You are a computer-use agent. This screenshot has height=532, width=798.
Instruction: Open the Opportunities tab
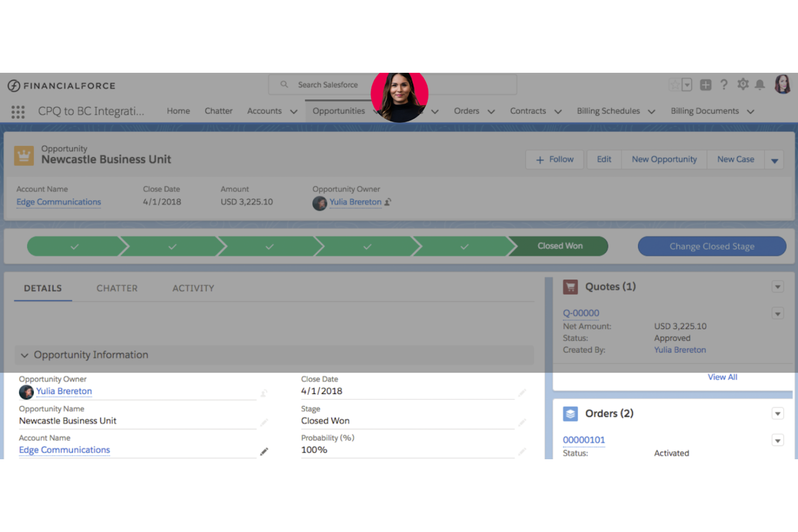tap(339, 111)
